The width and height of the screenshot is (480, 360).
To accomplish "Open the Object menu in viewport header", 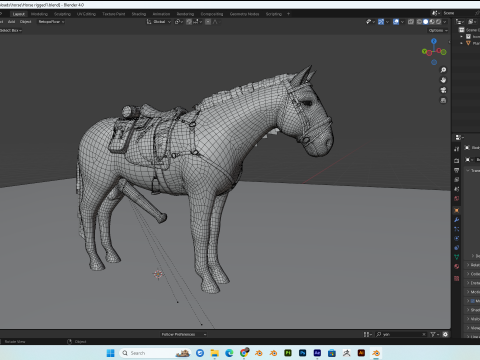I will [25, 22].
